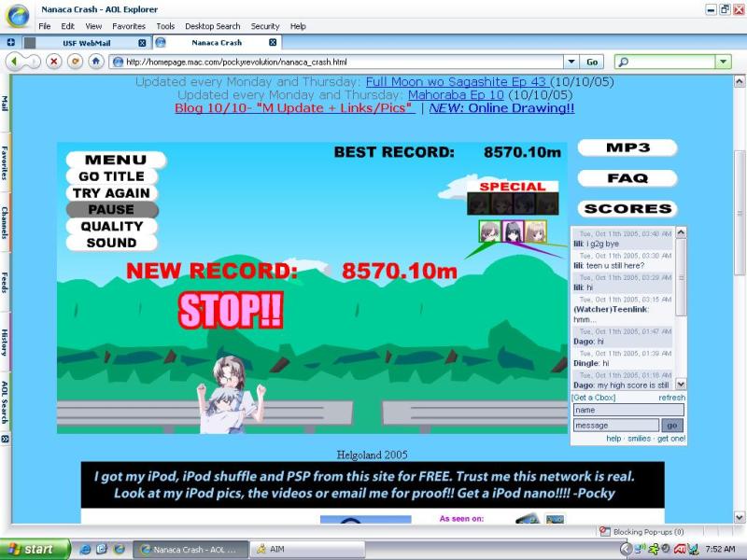Open the History sidebar panel
The height and width of the screenshot is (560, 747).
[x=5, y=342]
